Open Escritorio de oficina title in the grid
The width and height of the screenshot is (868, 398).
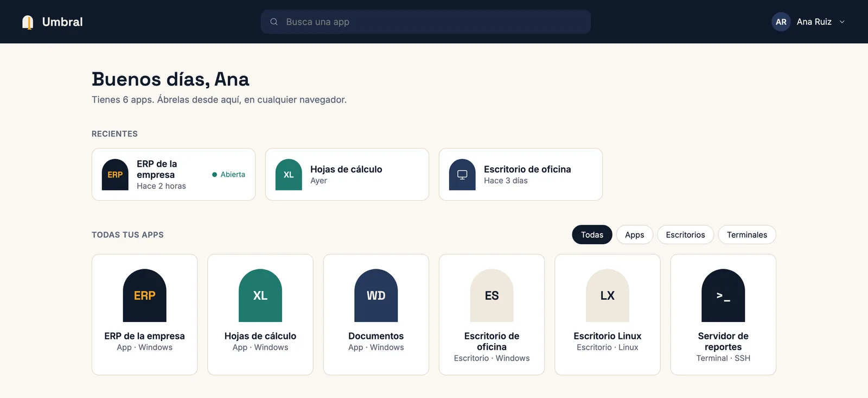tap(492, 342)
